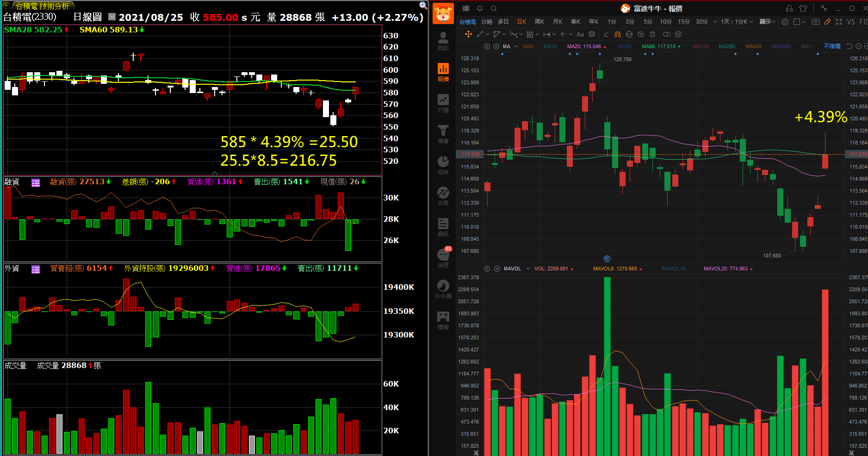Expand the MA indicator dropdown
Screen dimensions: 868x456
pyautogui.click(x=516, y=46)
